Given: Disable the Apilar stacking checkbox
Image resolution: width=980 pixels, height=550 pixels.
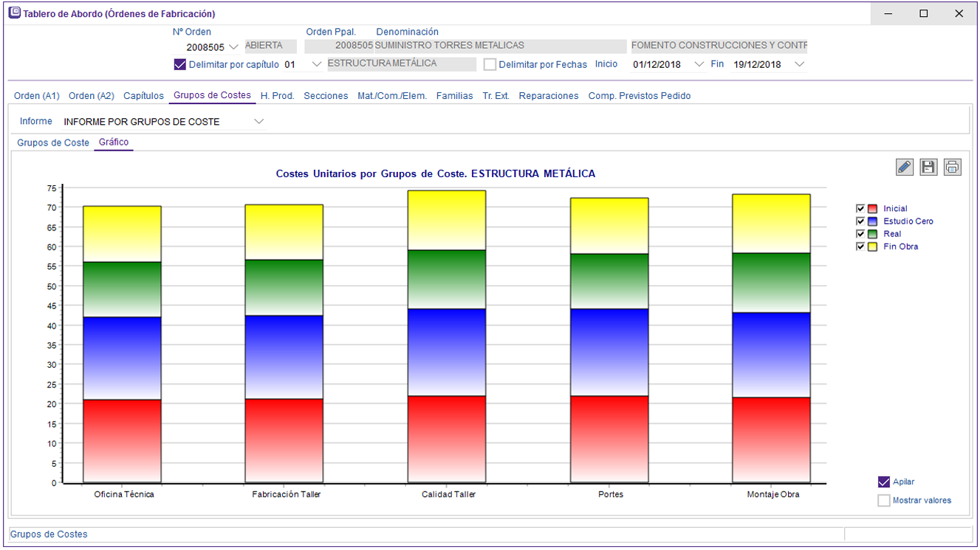Looking at the screenshot, I should pos(884,482).
